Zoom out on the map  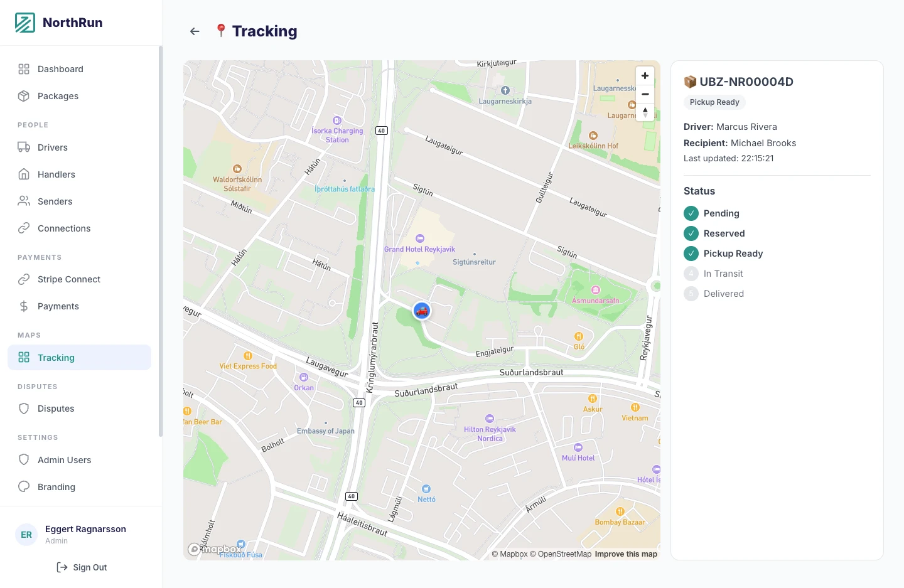click(x=645, y=94)
